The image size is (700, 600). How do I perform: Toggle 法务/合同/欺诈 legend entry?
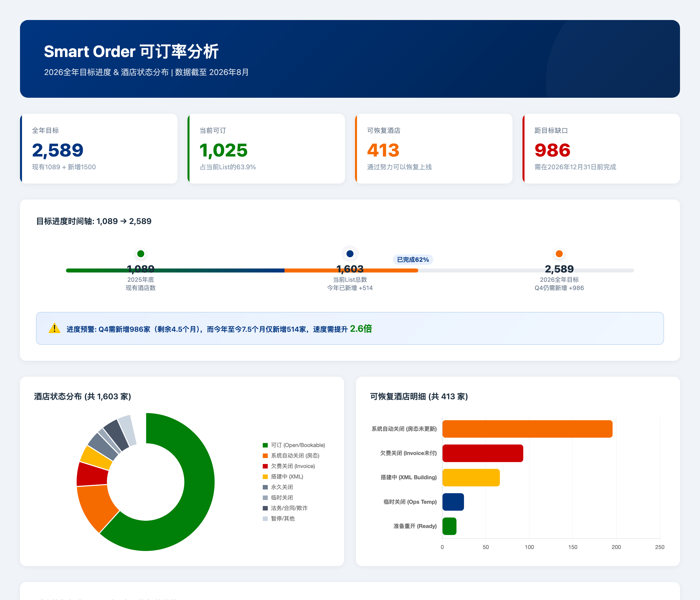coord(285,508)
